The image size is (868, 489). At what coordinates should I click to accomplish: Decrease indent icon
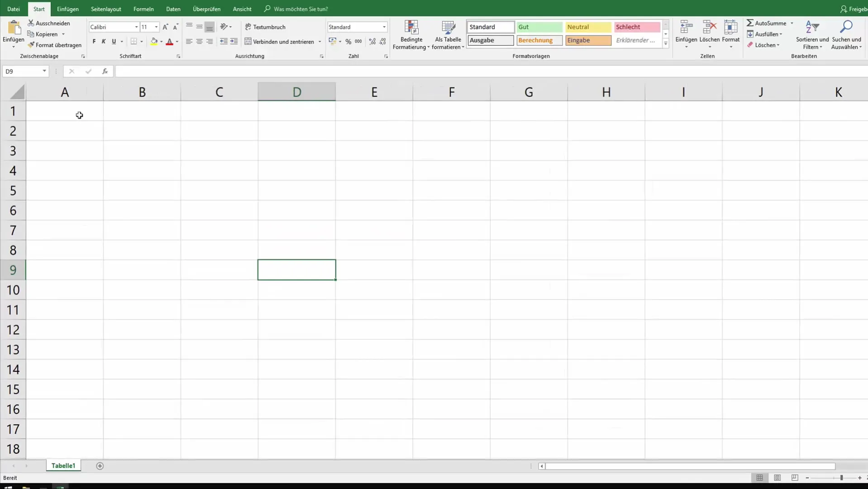[x=224, y=41]
